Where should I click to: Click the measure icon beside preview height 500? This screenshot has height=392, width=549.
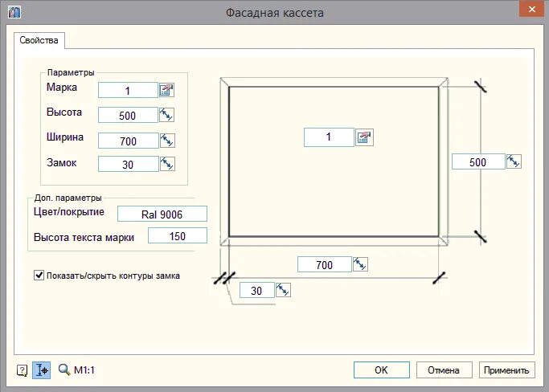point(514,161)
